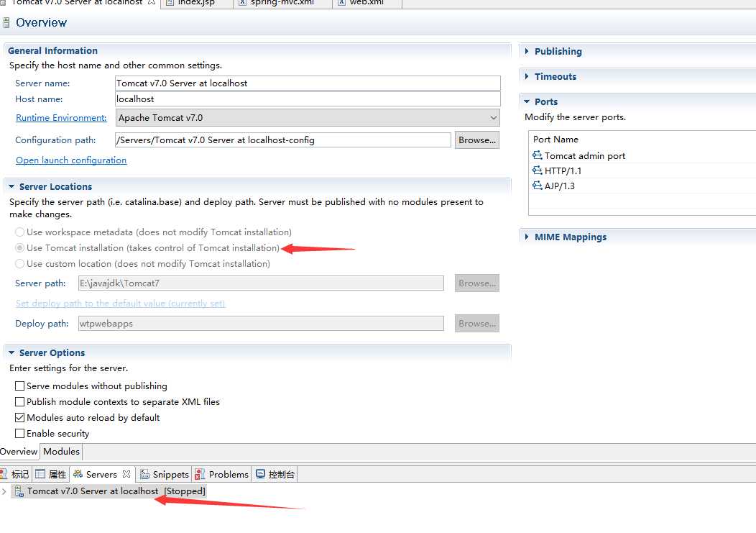Check Publish module contexts to separate XML files

coord(20,401)
